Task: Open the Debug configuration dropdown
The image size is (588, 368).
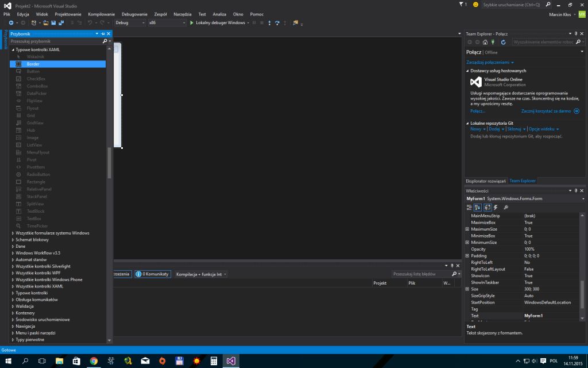Action: pos(144,23)
